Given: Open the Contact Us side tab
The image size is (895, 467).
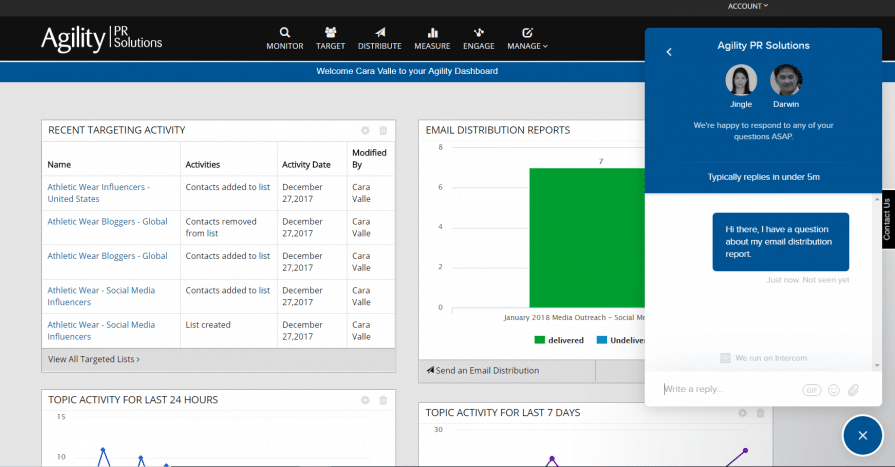Looking at the screenshot, I should pyautogui.click(x=888, y=219).
